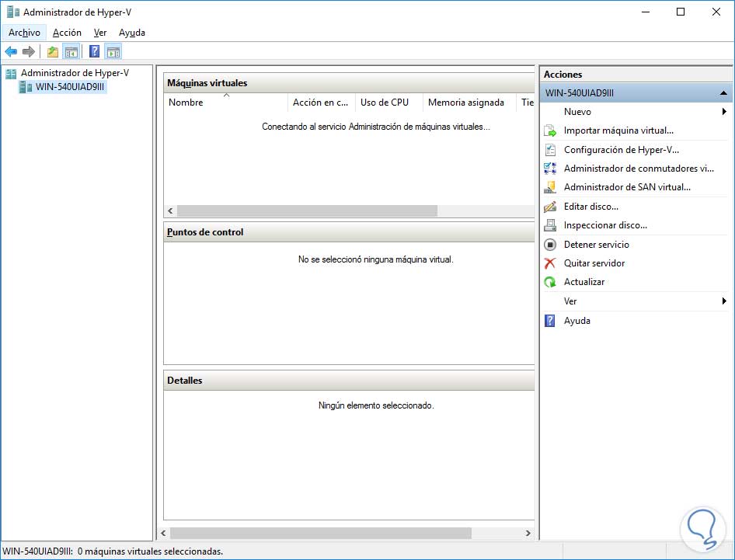This screenshot has height=560, width=735.
Task: Toggle the console tree pane toolbar icon
Action: (71, 51)
